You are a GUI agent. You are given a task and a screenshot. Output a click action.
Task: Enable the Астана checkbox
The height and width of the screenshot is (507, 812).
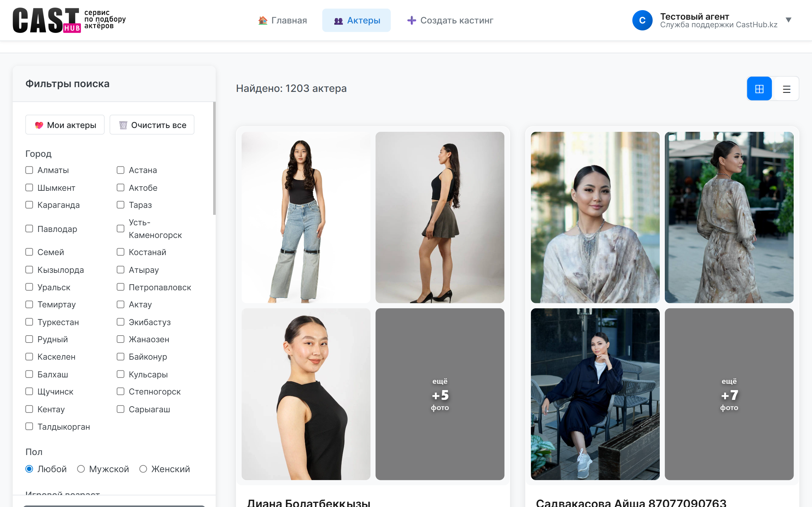click(x=121, y=170)
